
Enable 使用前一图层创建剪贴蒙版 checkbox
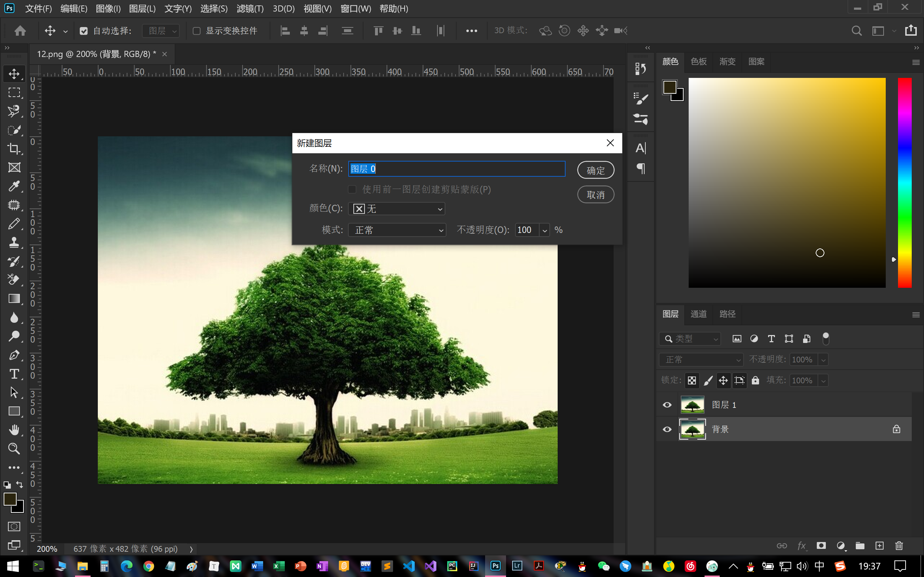coord(352,189)
